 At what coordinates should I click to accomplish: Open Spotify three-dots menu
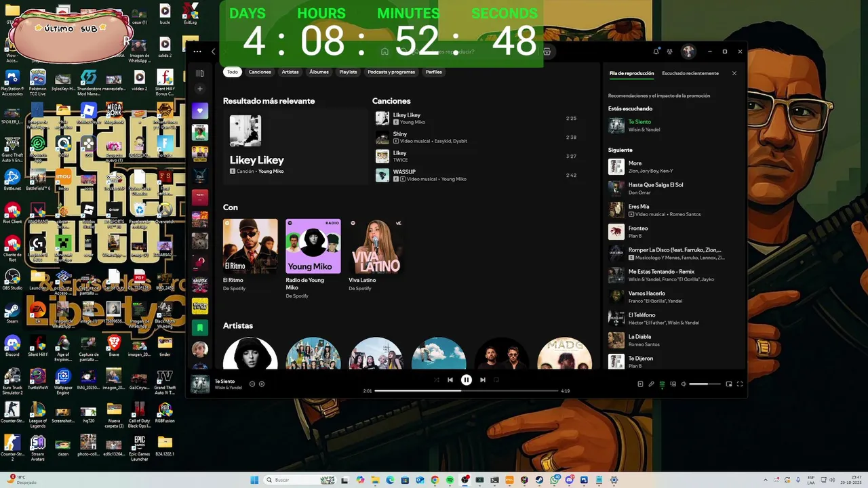(197, 52)
